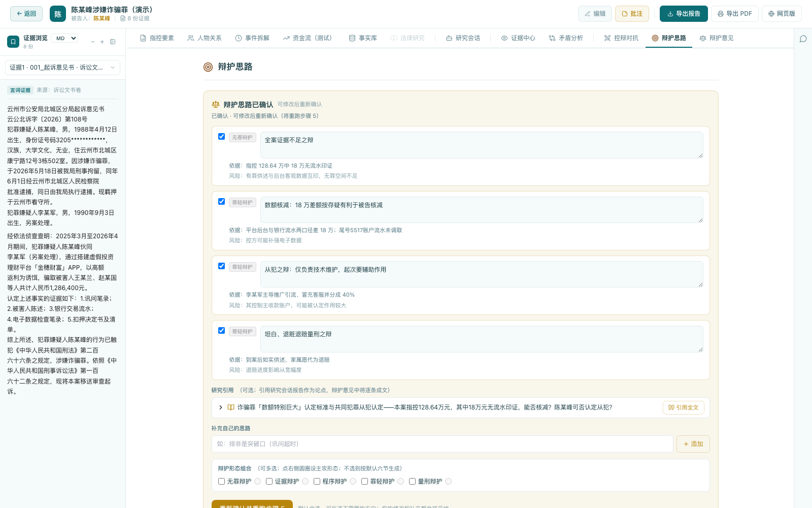Open the chat bubble icon in the right sidebar
The image size is (812, 508).
coord(803,39)
